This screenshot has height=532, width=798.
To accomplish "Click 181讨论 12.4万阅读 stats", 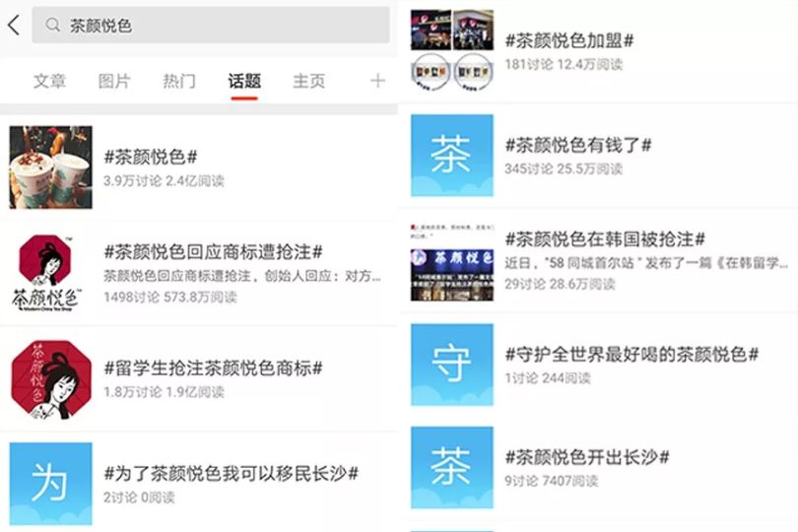I will coord(564,64).
